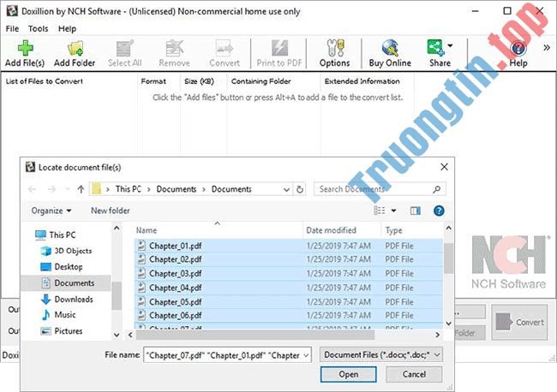Select Pictures in navigation tree
This screenshot has height=392, width=557.
(x=62, y=331)
